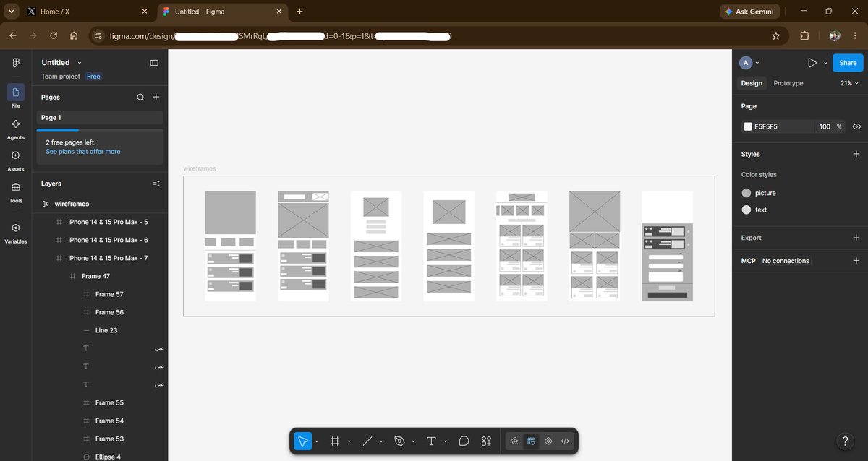Viewport: 868px width, 461px height.
Task: Switch to Design mode in bottom toolbar
Action: pos(531,441)
